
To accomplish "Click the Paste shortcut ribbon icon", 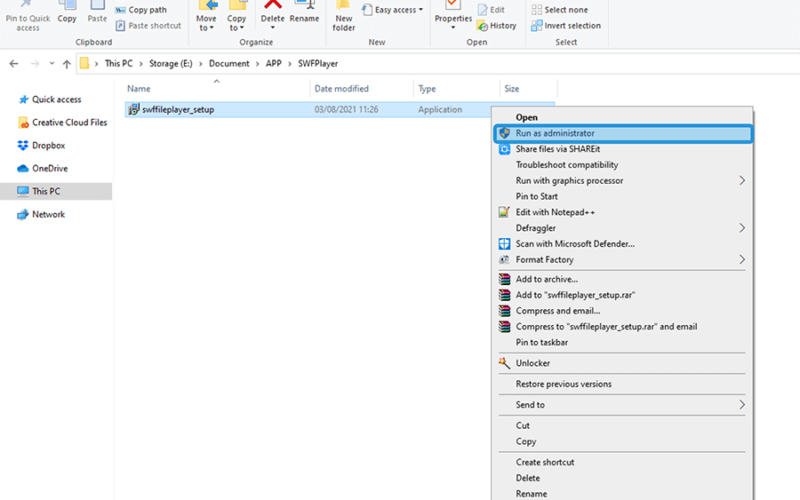I will point(120,26).
